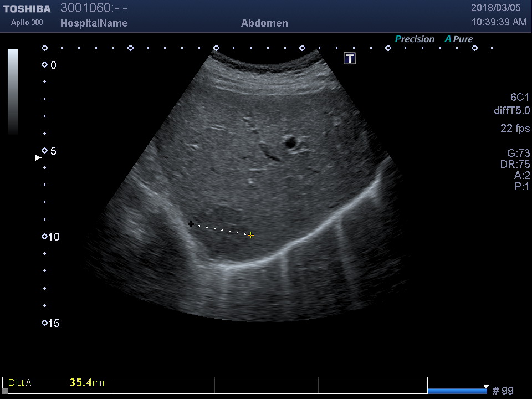Image resolution: width=532 pixels, height=399 pixels.
Task: Open the diffT5.0 frequency setting
Action: tap(511, 111)
